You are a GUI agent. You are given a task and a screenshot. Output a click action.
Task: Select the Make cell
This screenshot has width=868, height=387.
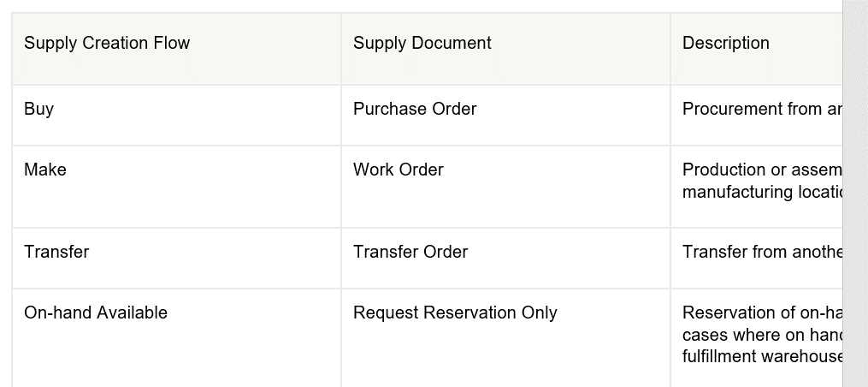(45, 170)
